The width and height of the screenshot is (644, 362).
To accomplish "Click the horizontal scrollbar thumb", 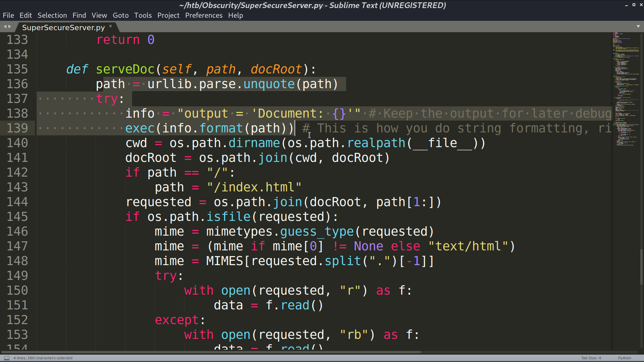I will tap(211, 352).
